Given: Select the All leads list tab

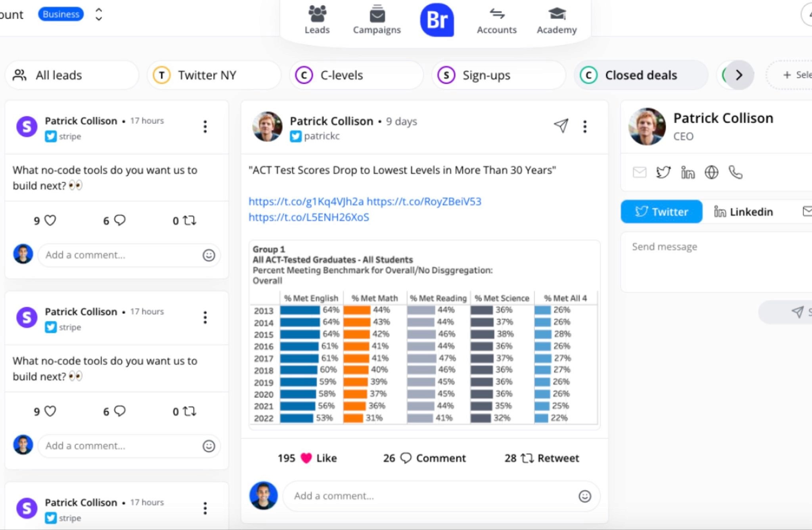Looking at the screenshot, I should (72, 75).
